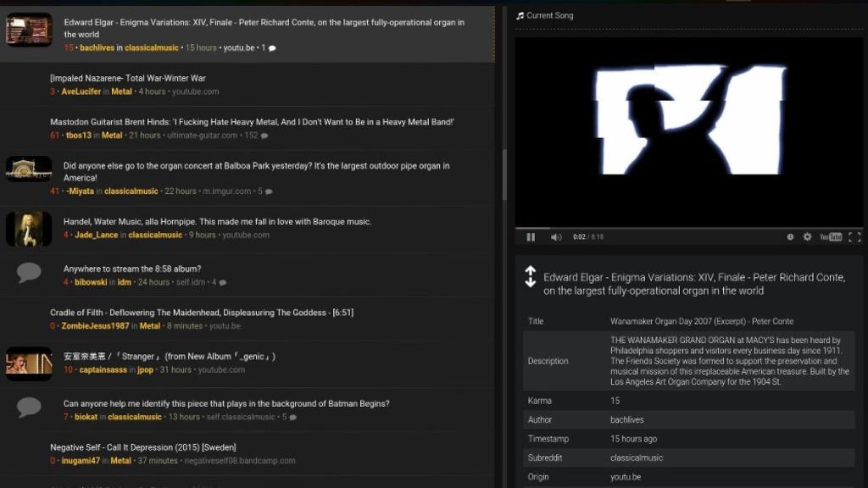The image size is (868, 488).
Task: Open comments on the Mastodon guitarist post
Action: pyautogui.click(x=263, y=135)
